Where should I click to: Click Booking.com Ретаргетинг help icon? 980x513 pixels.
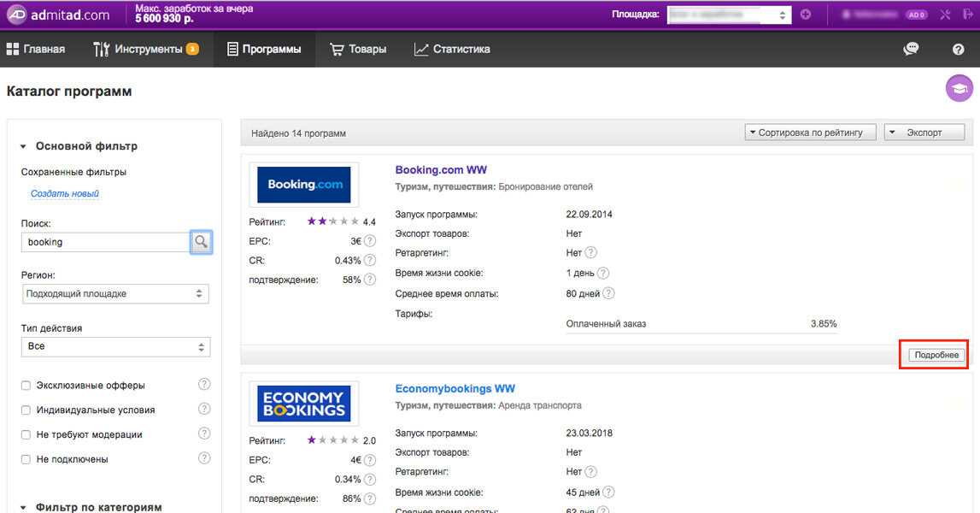(x=590, y=253)
